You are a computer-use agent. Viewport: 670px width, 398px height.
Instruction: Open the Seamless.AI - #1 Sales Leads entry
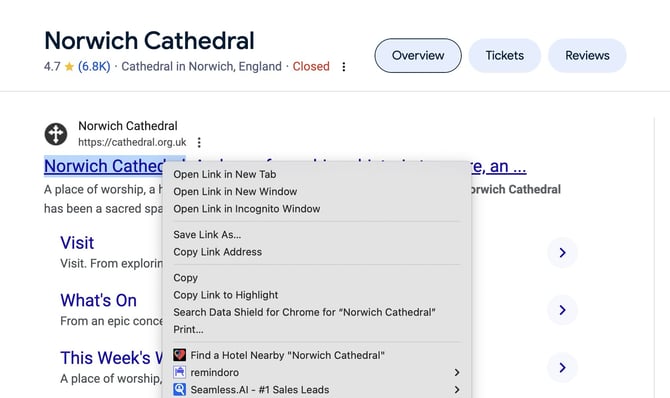(317, 389)
